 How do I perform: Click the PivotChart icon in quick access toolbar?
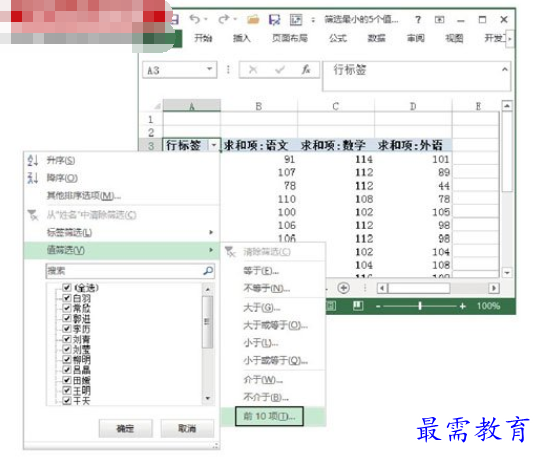(296, 20)
